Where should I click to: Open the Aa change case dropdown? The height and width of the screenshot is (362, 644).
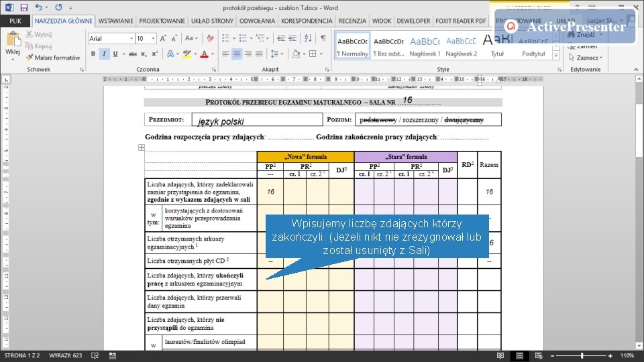click(x=191, y=39)
